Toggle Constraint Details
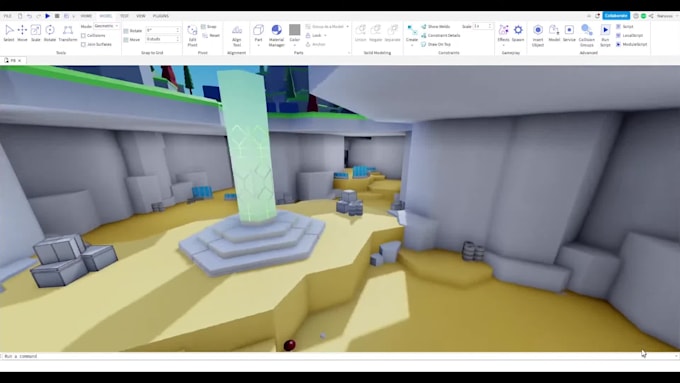Viewport: 680px width, 383px height. pos(441,35)
